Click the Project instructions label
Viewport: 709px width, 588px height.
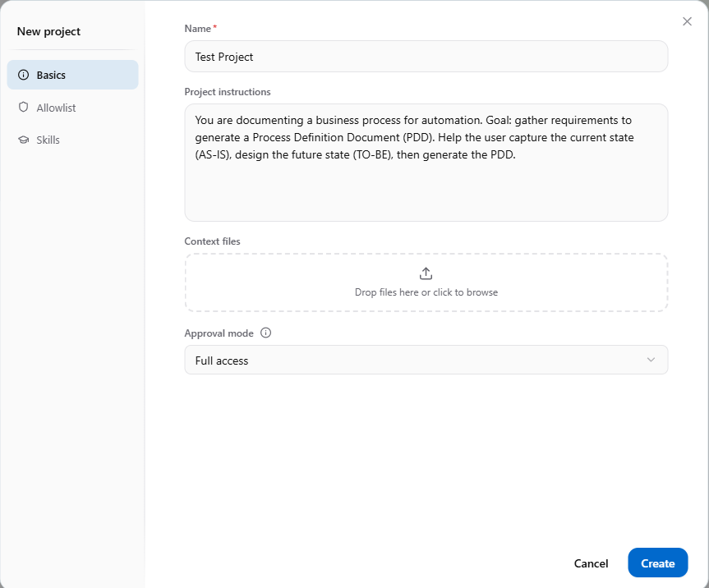tap(228, 92)
